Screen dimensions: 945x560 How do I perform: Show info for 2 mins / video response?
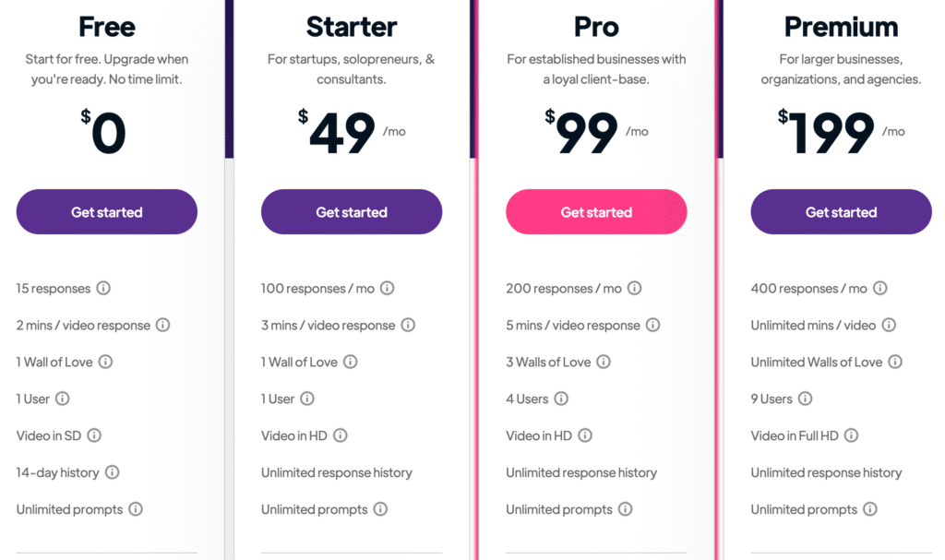[x=163, y=325]
